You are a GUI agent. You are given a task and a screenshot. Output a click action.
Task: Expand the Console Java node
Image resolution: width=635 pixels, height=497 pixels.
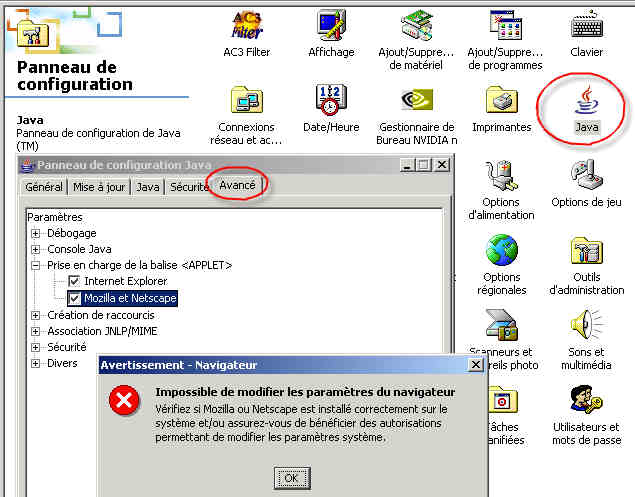click(36, 249)
